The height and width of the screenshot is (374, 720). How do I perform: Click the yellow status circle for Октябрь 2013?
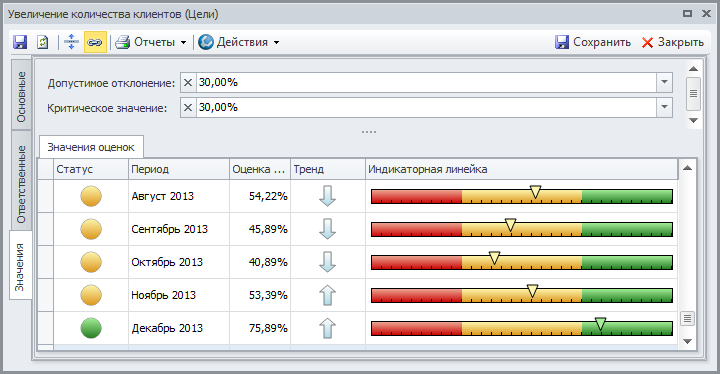[91, 262]
